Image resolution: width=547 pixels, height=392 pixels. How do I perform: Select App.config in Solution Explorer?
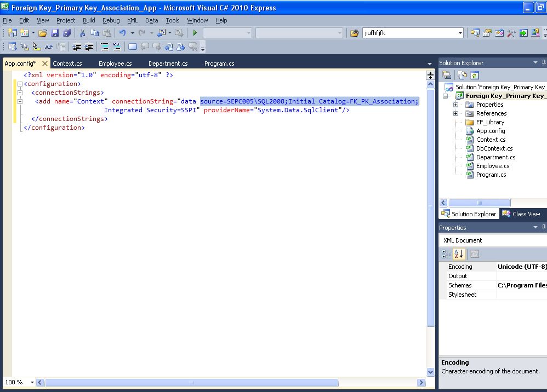click(x=491, y=131)
